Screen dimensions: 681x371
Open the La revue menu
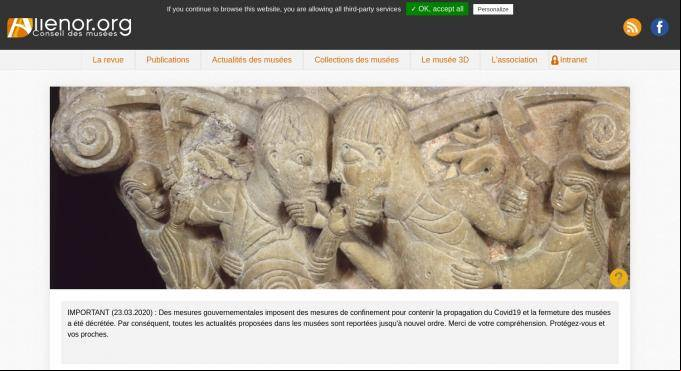click(x=108, y=60)
